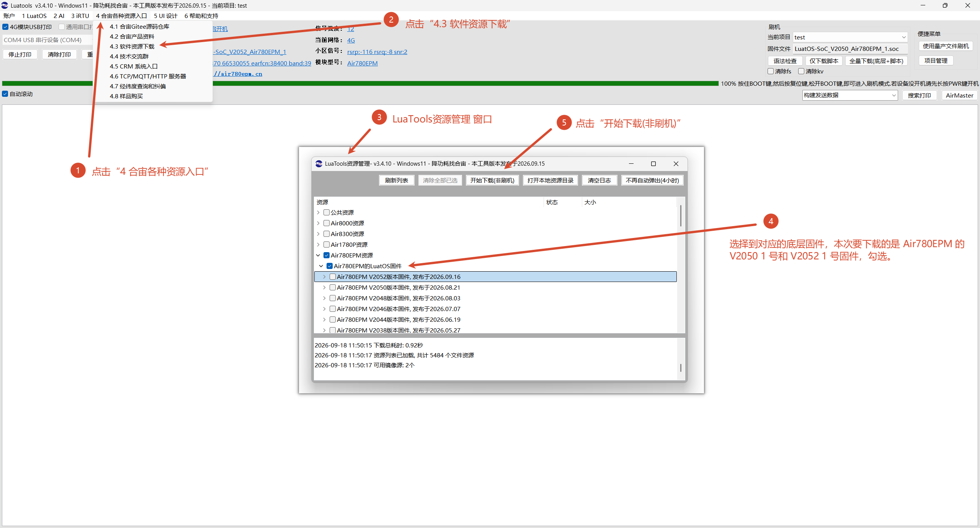Click the 开始下载(非刷机) button

tap(492, 180)
